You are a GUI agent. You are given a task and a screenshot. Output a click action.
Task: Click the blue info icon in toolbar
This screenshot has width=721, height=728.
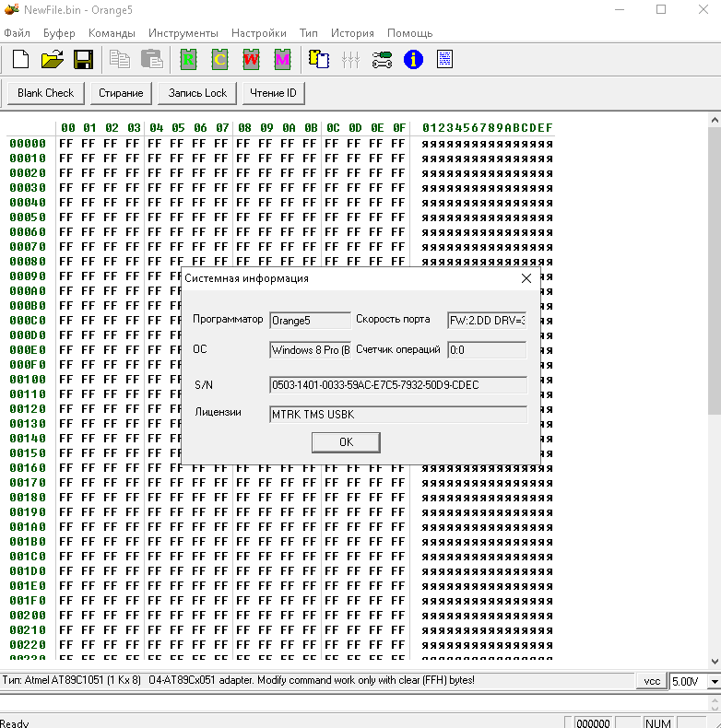coord(413,60)
